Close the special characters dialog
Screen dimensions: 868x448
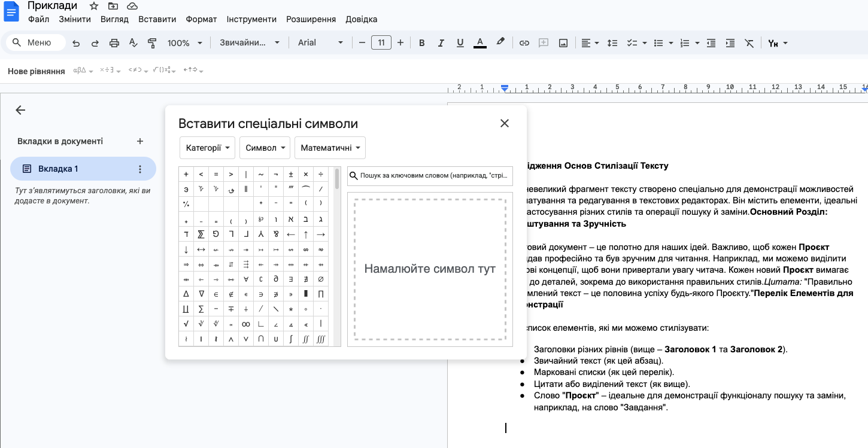[x=505, y=123]
